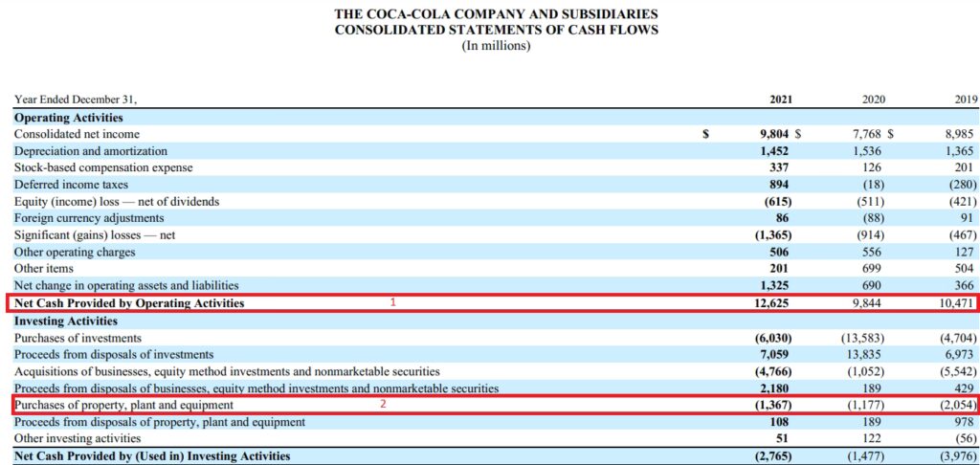Select the Stock-based compensation expense label
This screenshot has width=980, height=465.
pos(103,167)
